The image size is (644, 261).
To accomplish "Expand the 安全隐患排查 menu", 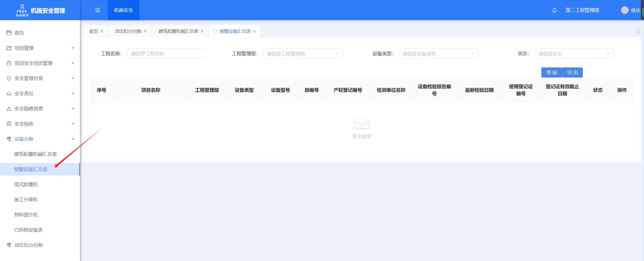I will [40, 109].
